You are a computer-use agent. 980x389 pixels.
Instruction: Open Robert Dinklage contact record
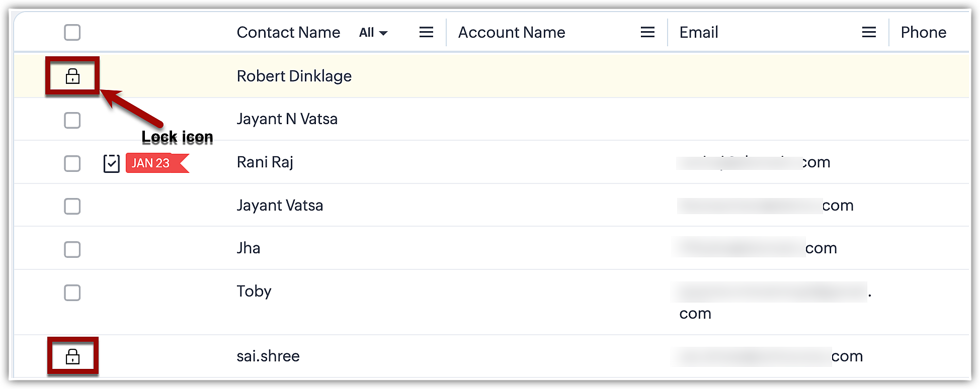tap(294, 76)
